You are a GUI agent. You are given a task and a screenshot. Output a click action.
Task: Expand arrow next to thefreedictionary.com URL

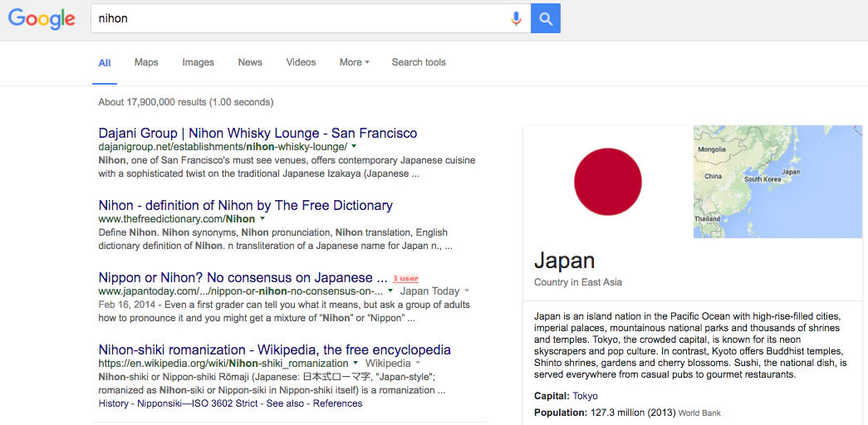click(x=262, y=218)
